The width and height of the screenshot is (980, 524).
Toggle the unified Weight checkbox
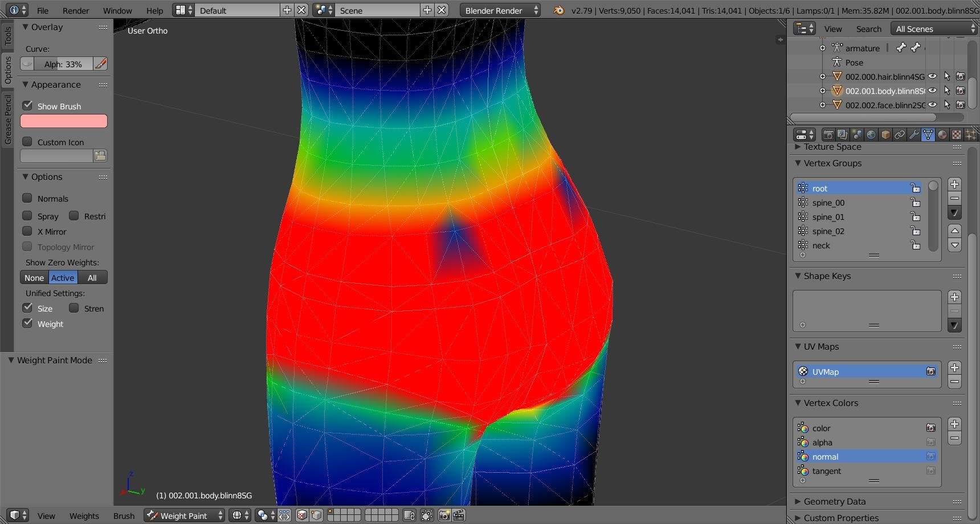[x=27, y=324]
